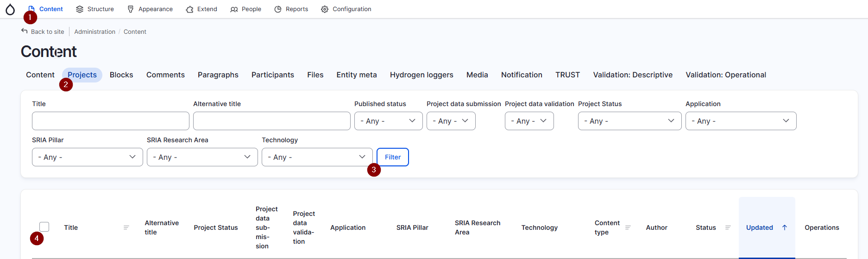Sort table by Status column header
This screenshot has height=259, width=868.
coord(706,227)
